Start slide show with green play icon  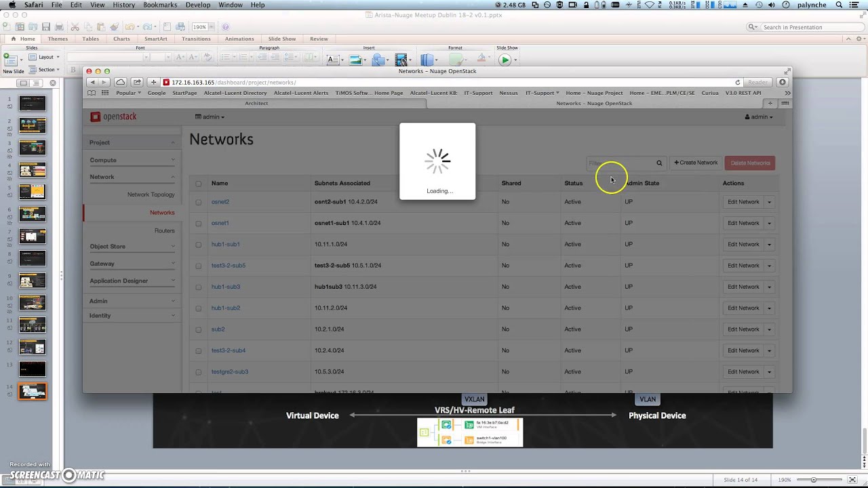[505, 60]
